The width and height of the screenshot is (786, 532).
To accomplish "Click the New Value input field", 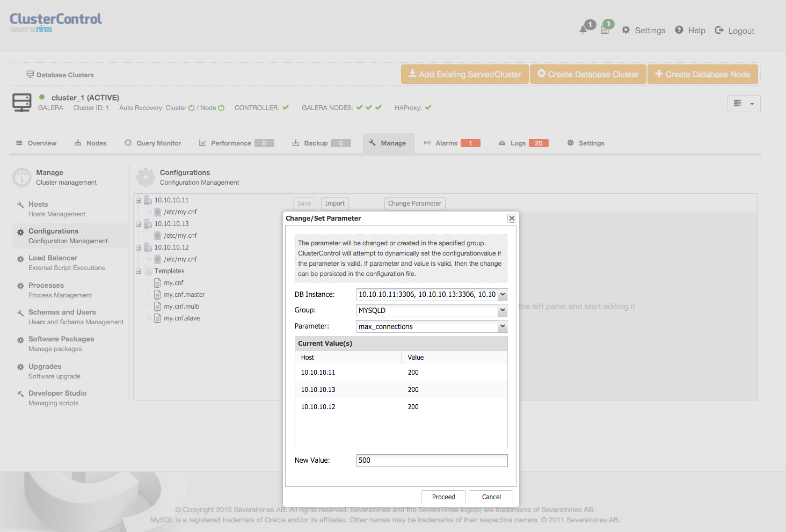I will tap(432, 461).
